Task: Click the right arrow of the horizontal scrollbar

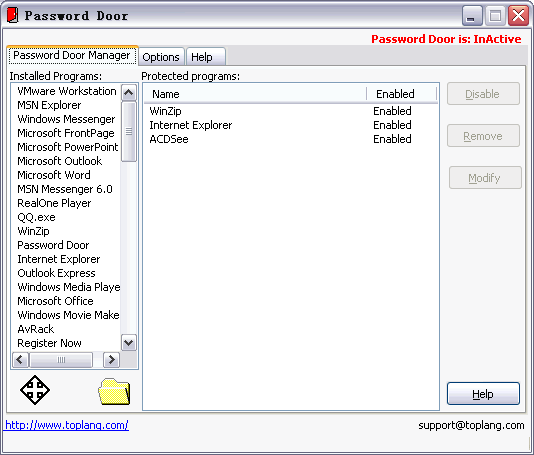Action: pyautogui.click(x=111, y=360)
